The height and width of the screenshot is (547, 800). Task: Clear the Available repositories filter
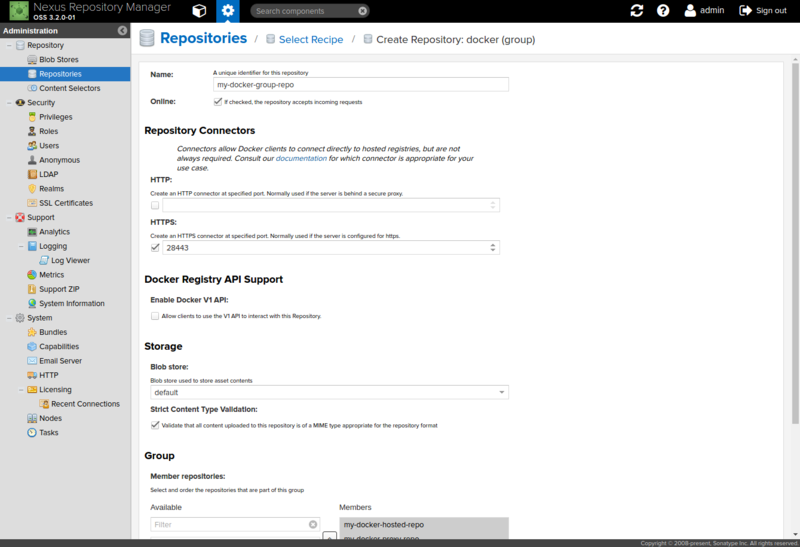pos(313,525)
